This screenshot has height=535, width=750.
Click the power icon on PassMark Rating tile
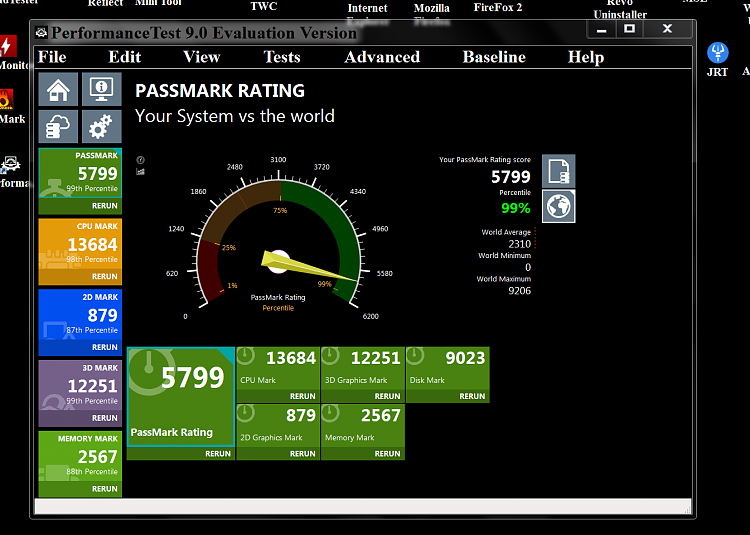point(149,372)
